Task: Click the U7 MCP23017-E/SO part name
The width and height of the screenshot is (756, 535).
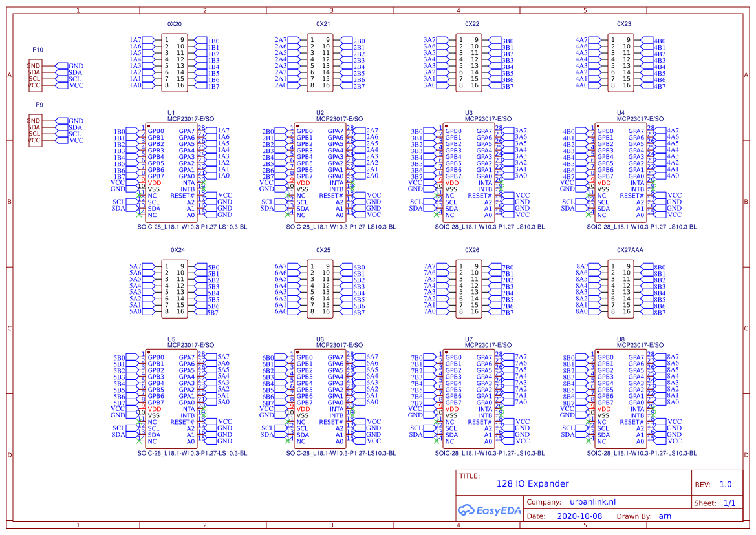Action: (x=488, y=345)
